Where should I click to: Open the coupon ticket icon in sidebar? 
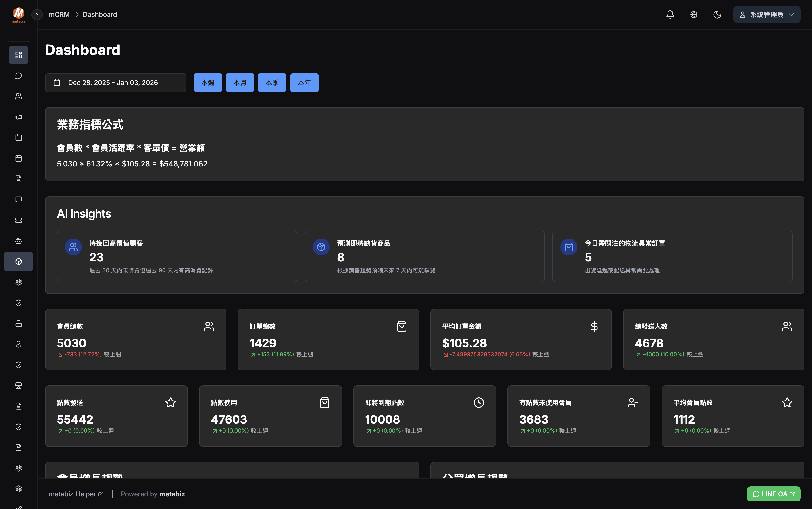(x=19, y=220)
